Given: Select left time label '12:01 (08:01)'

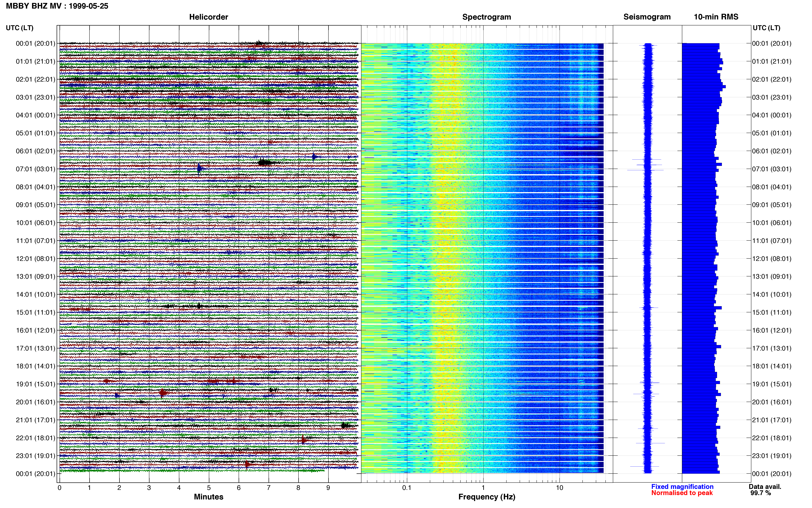Looking at the screenshot, I should [x=36, y=259].
